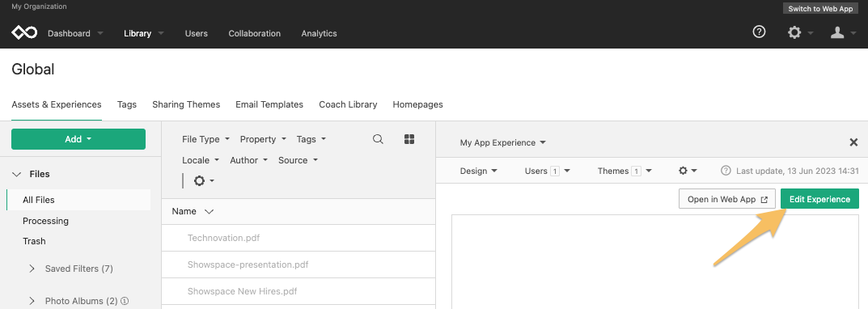Open the Themes 1 dropdown
Screen dimensions: 868x309
(625, 171)
